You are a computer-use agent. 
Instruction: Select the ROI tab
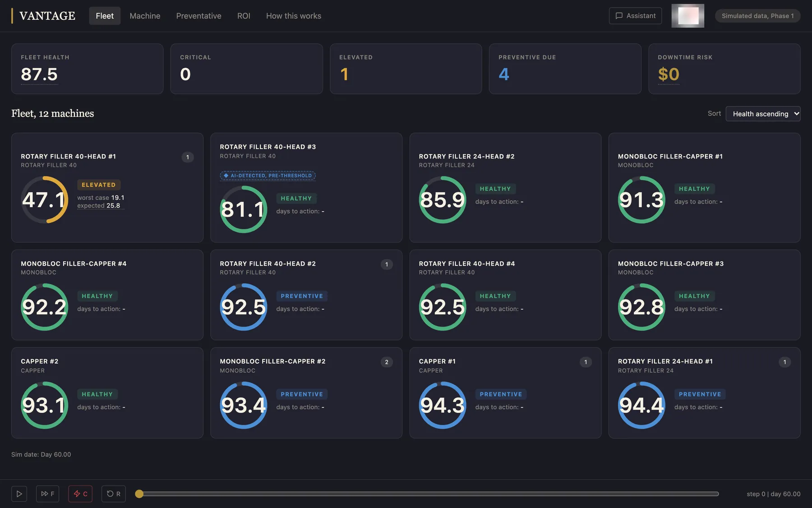point(244,16)
